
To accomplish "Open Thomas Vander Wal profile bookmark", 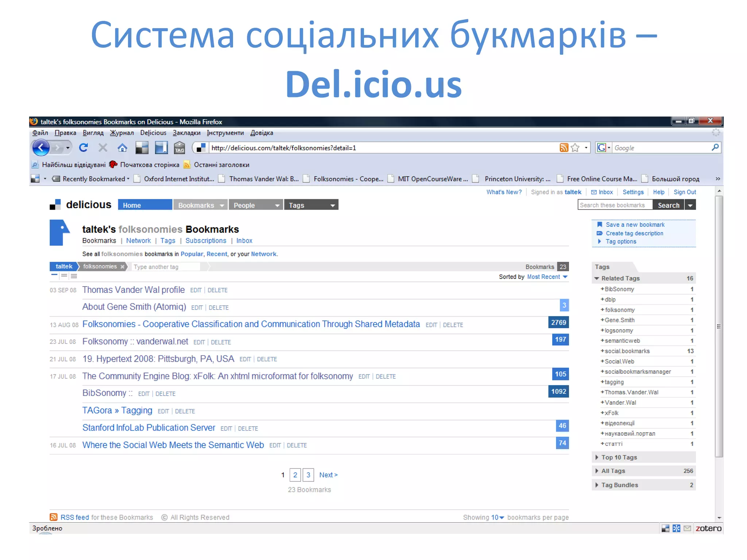I will [x=133, y=290].
